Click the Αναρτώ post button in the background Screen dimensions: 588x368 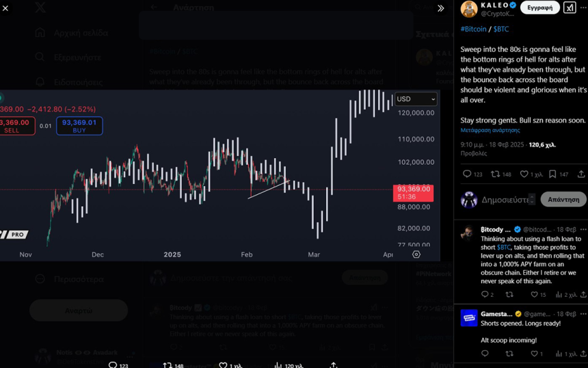tap(79, 311)
